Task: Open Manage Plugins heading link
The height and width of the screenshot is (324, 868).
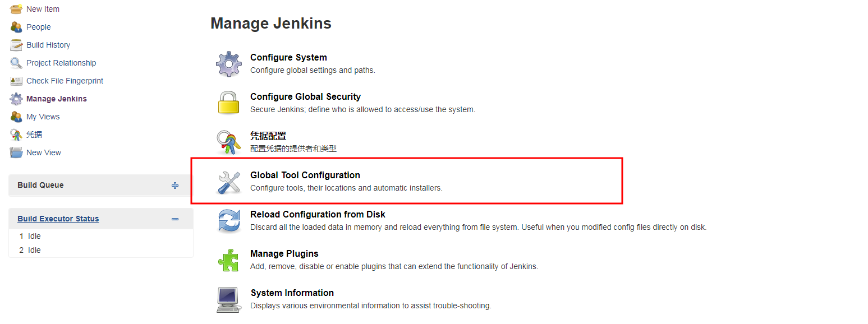Action: (284, 253)
